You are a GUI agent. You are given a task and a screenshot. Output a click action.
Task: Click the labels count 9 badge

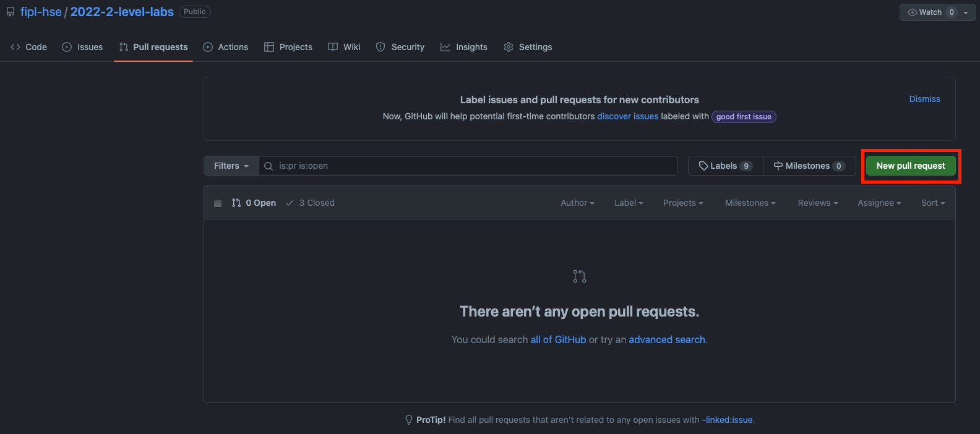point(746,166)
